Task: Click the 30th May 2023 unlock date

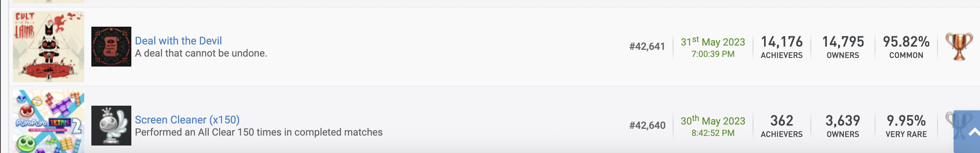Action: (713, 121)
